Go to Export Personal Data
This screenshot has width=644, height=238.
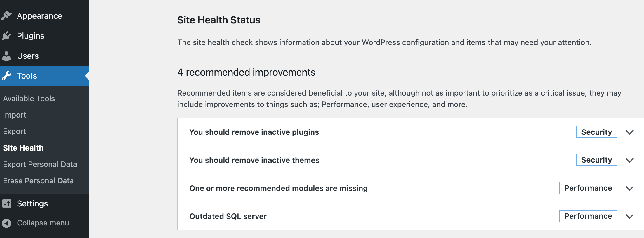[x=40, y=164]
